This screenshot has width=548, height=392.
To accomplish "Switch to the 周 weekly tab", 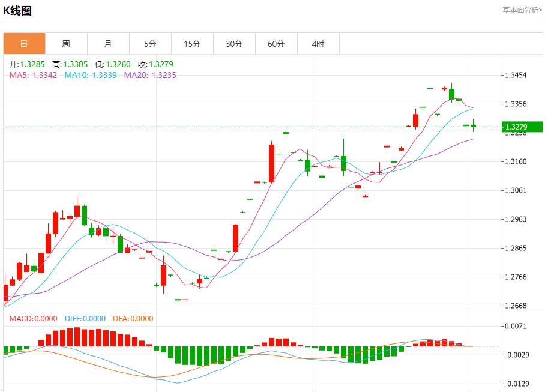I will point(66,44).
